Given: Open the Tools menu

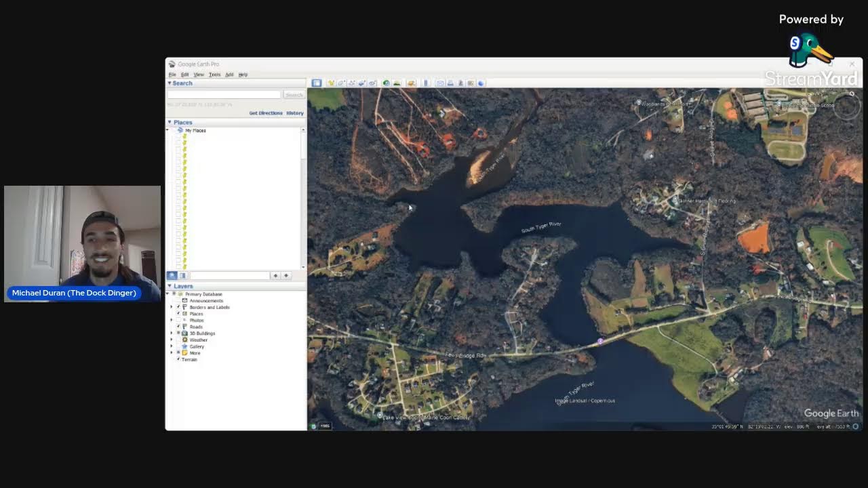Looking at the screenshot, I should tap(214, 75).
